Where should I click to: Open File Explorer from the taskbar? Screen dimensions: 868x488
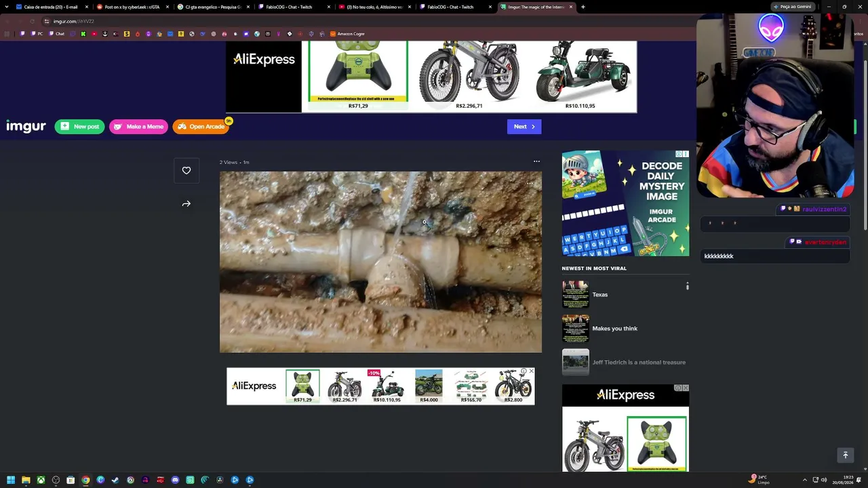coord(26,480)
